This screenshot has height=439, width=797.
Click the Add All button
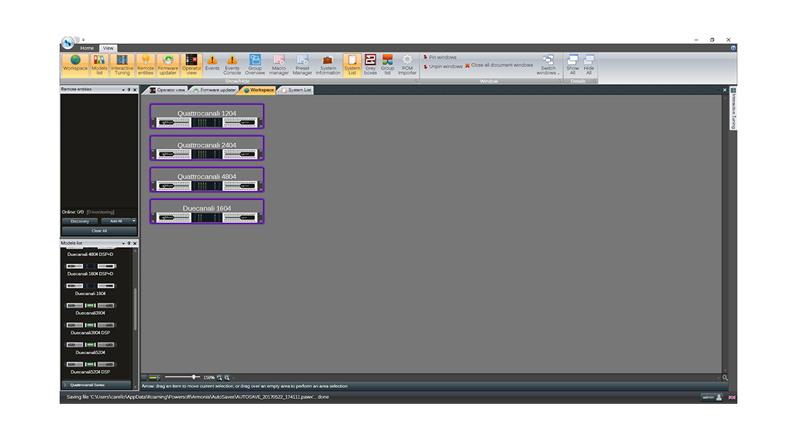coord(116,221)
